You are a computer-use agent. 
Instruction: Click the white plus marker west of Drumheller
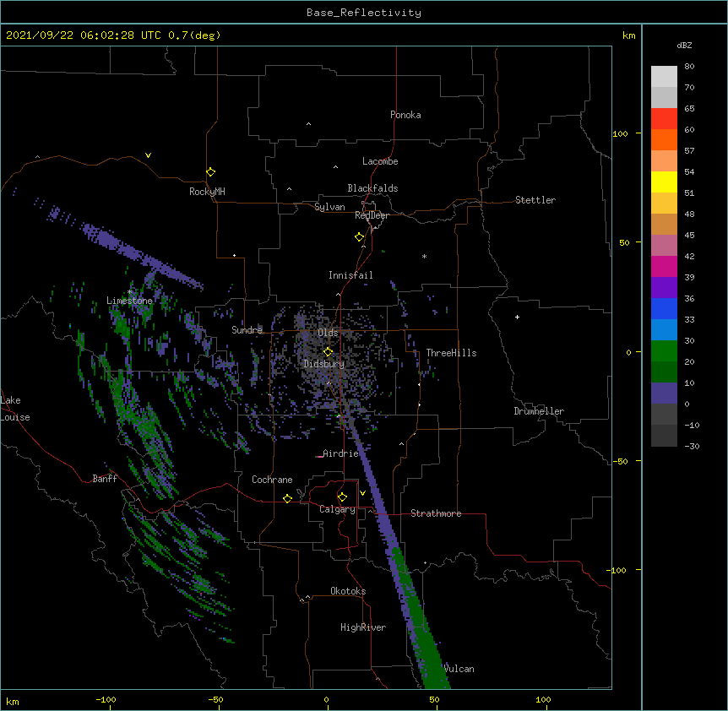pos(517,317)
